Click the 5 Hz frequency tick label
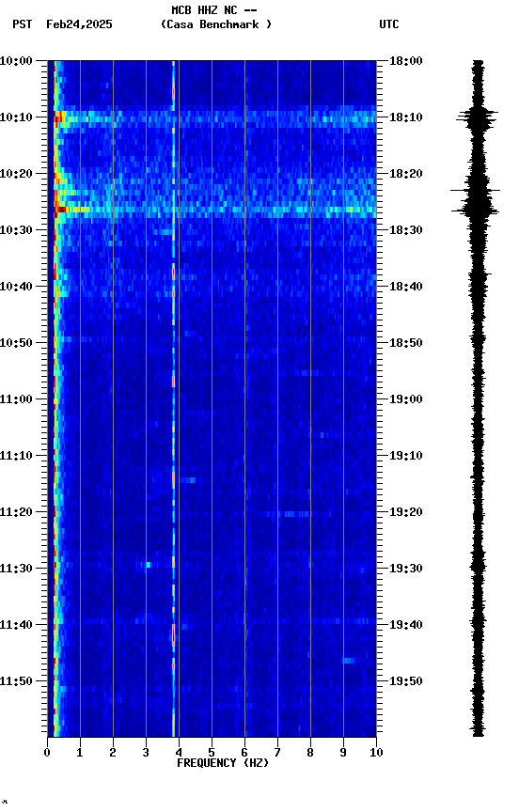This screenshot has width=519, height=812. [x=212, y=753]
